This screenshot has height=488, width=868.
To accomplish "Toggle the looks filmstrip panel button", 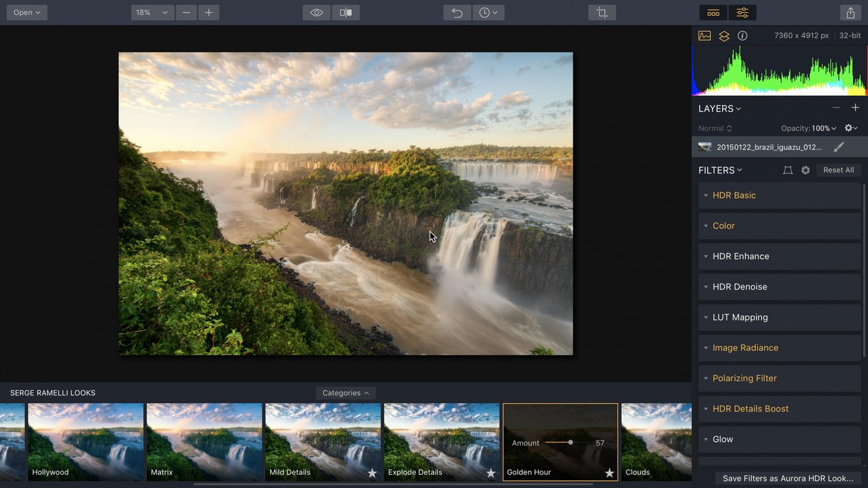I will click(x=713, y=12).
